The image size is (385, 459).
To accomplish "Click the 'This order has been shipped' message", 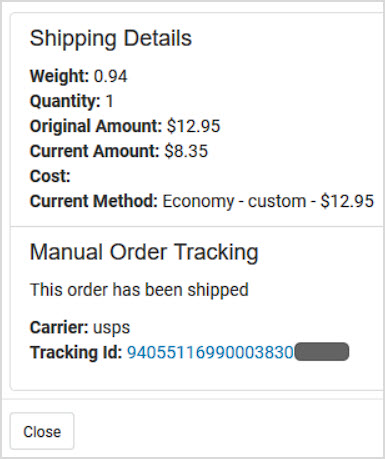I will pyautogui.click(x=139, y=290).
